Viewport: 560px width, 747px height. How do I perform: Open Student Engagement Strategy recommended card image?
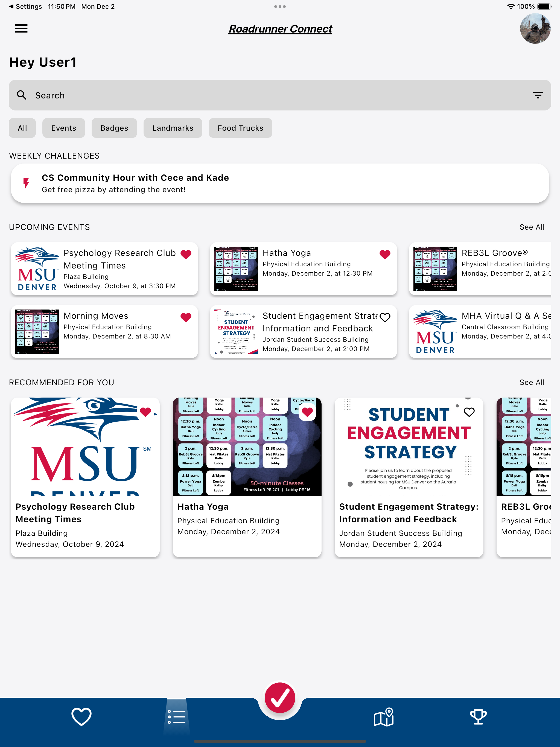409,447
